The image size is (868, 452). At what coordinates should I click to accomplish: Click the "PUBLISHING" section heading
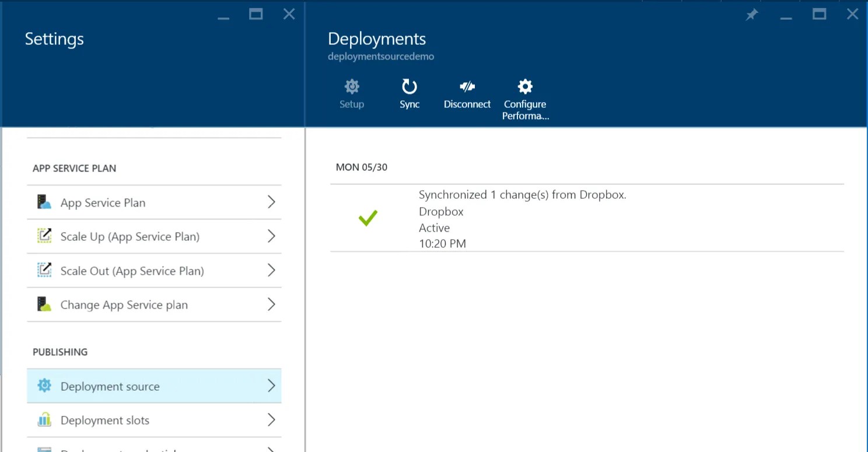coord(60,352)
